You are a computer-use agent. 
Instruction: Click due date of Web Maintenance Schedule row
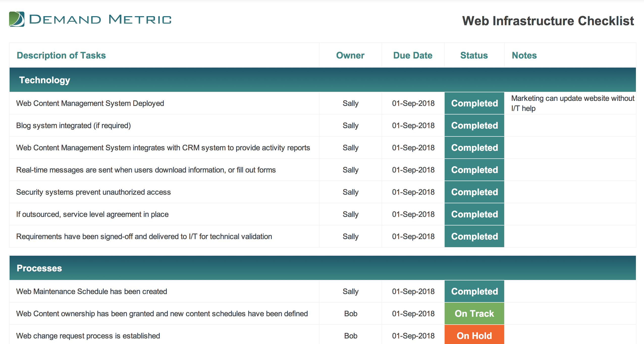413,291
